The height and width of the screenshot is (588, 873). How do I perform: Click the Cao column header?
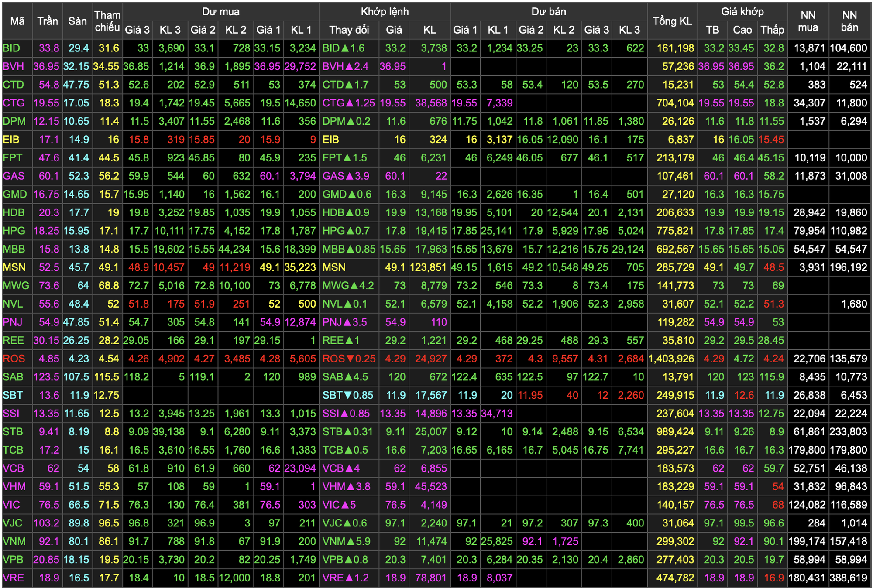pos(742,30)
